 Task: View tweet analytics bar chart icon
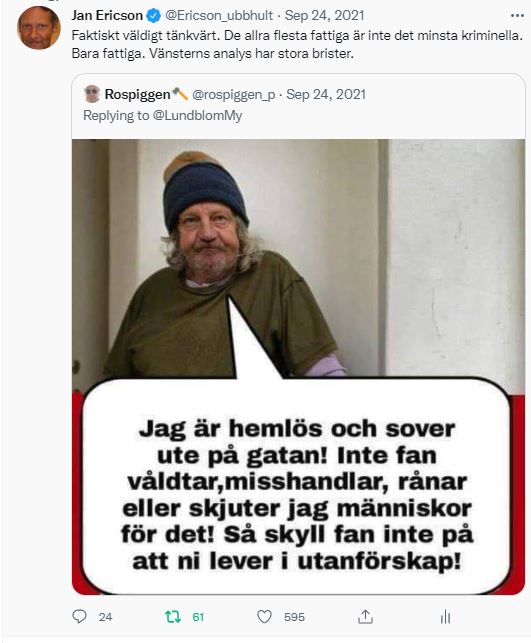pos(445,616)
